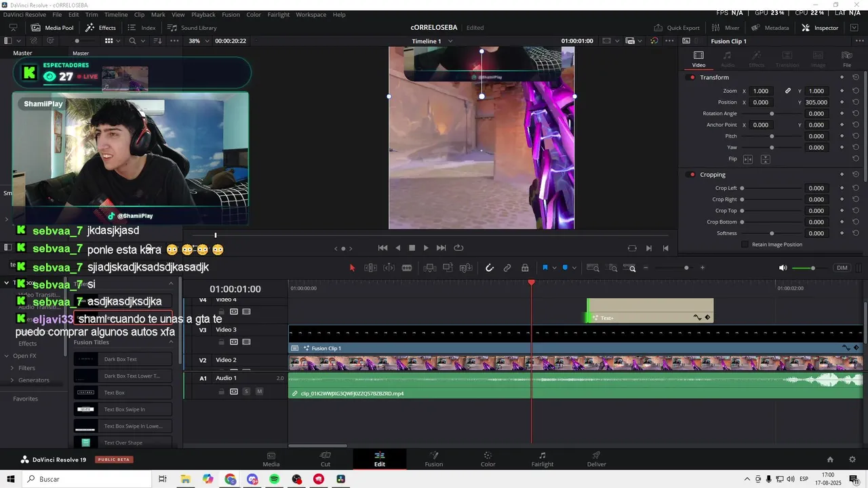Click the Position Y 305.000 field

click(816, 102)
